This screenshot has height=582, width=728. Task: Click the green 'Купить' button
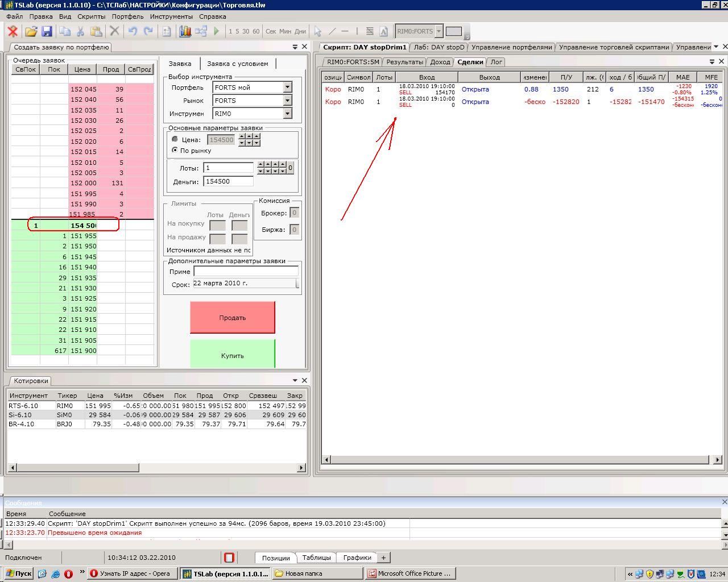233,355
